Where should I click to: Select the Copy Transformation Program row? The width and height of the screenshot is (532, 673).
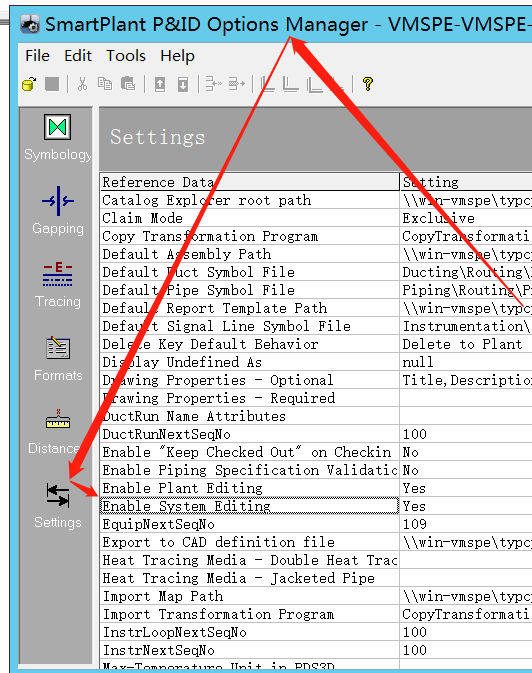point(249,236)
